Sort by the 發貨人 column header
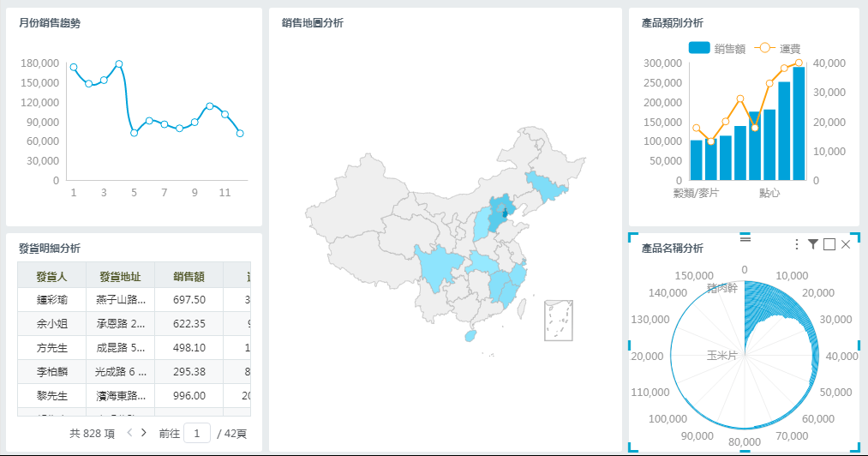This screenshot has width=868, height=456. (x=51, y=276)
